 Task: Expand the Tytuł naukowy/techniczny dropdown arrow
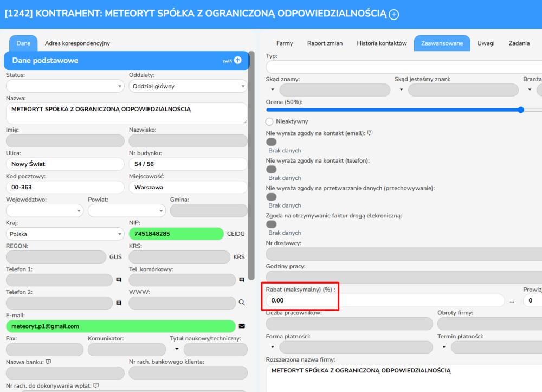click(x=177, y=349)
